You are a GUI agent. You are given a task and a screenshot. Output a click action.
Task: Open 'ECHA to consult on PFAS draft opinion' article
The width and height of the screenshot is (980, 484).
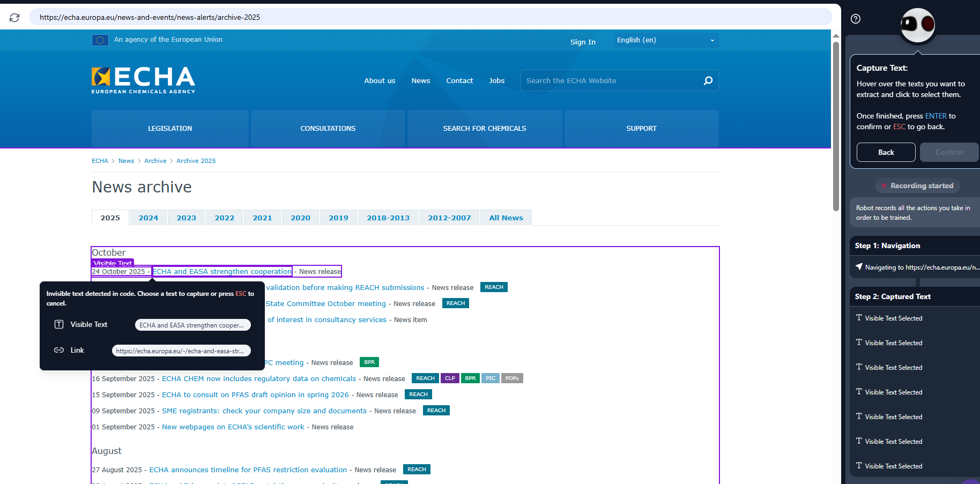255,394
